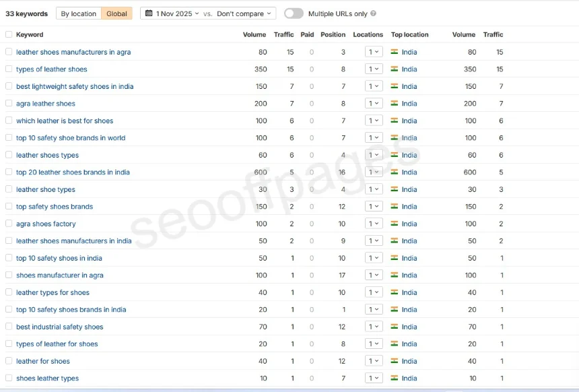Click the help icon next to Multiple URLs only
This screenshot has width=579, height=392.
pyautogui.click(x=374, y=13)
